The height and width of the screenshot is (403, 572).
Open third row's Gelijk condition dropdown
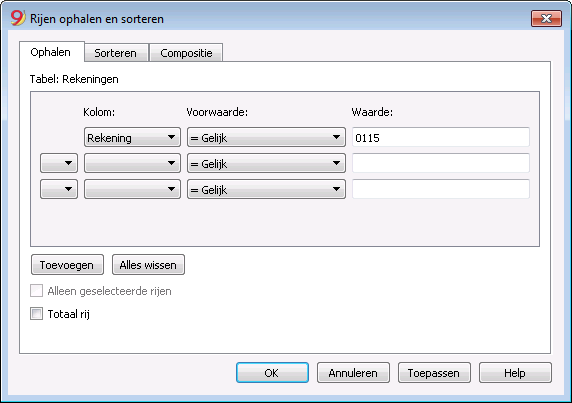266,189
